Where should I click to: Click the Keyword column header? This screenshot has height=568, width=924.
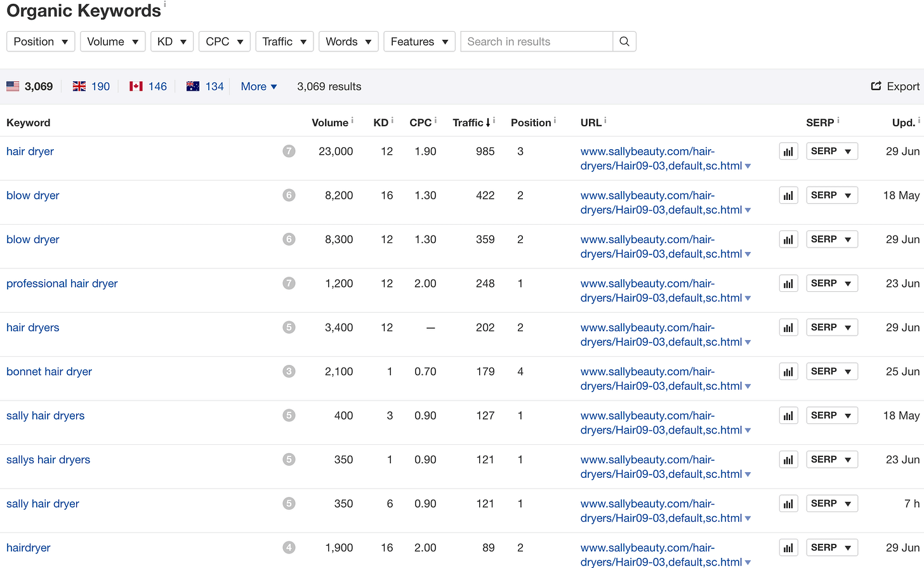point(29,122)
